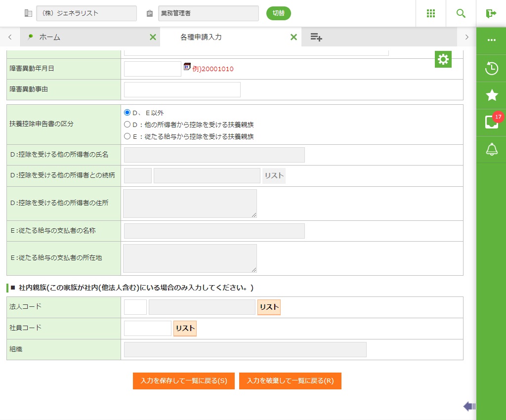Click the search magnifier icon
Image resolution: width=506 pixels, height=420 pixels.
click(x=461, y=13)
